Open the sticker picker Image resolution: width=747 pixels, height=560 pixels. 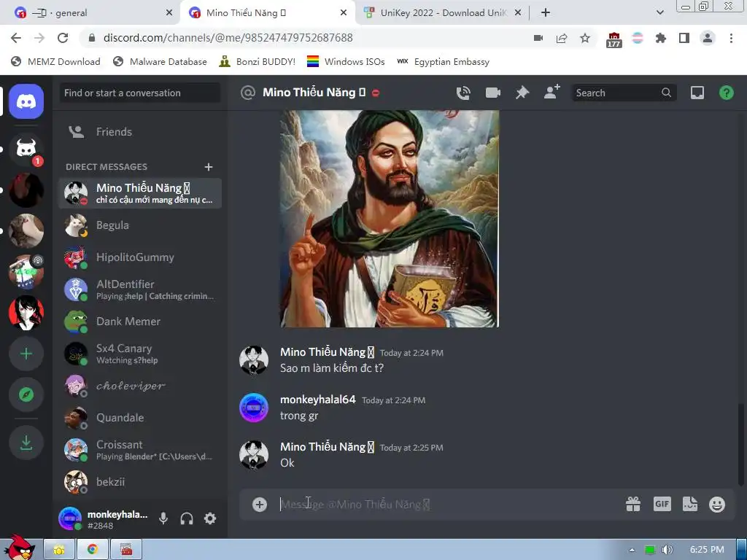coord(690,504)
